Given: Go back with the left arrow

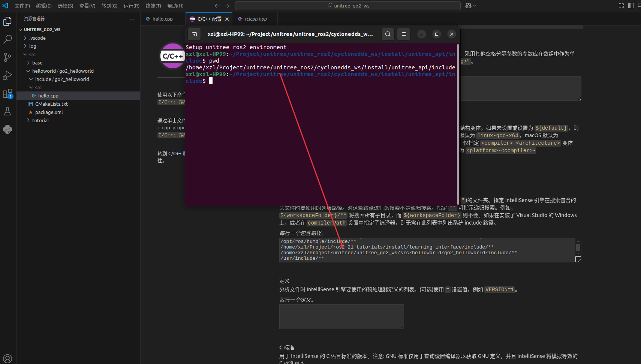Looking at the screenshot, I should point(217,6).
